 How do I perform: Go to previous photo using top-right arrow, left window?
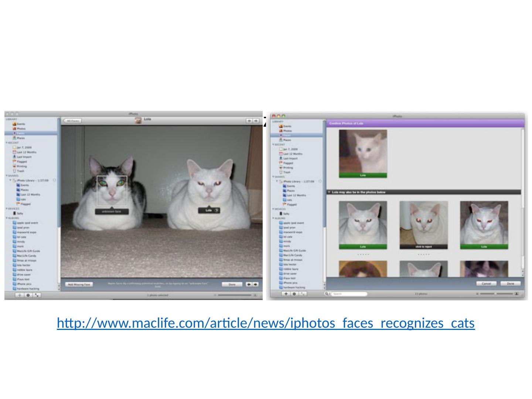tap(249, 121)
